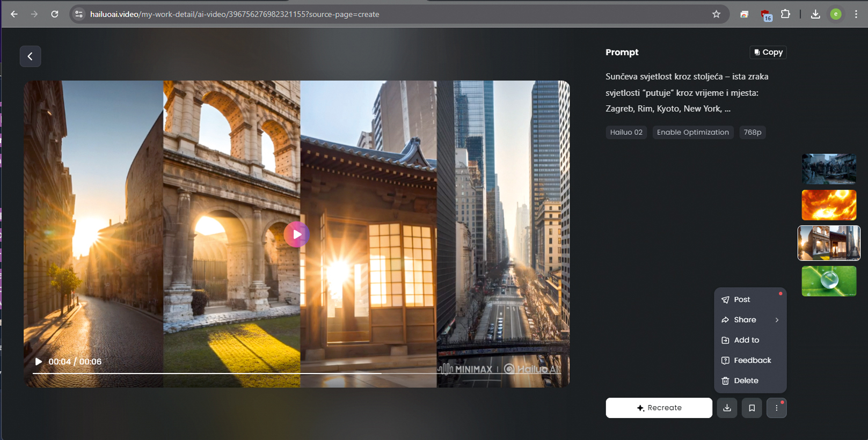This screenshot has height=440, width=868.
Task: Play video using center play button
Action: pyautogui.click(x=296, y=234)
